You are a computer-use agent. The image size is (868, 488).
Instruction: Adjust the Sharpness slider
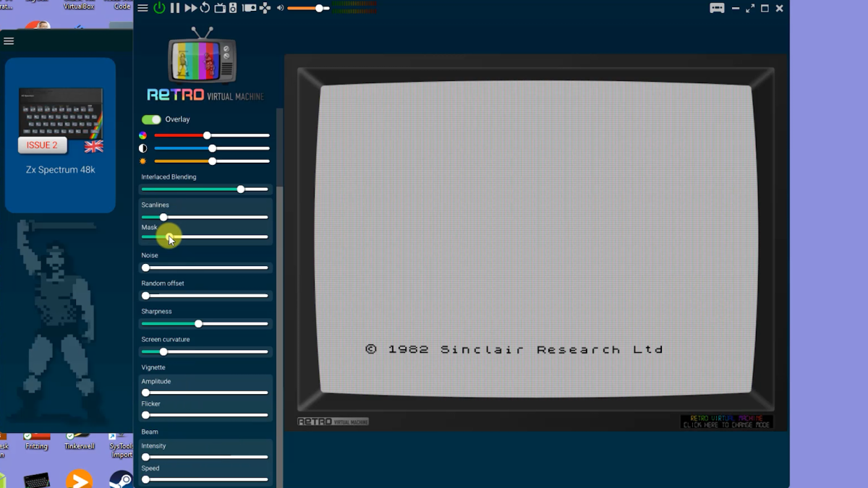pyautogui.click(x=199, y=323)
